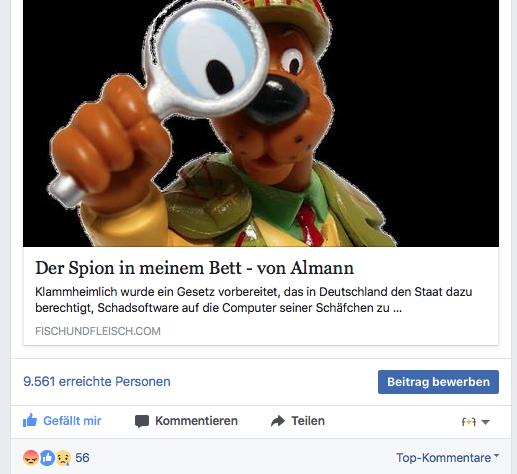Image resolution: width=517 pixels, height=474 pixels.
Task: Click the Beitrag bewerben button
Action: pyautogui.click(x=438, y=382)
